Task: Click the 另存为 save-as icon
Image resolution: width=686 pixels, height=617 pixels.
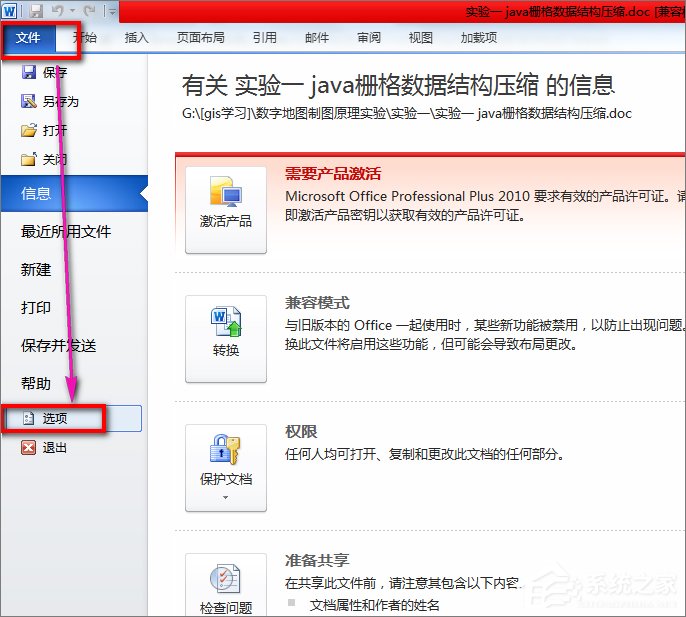Action: [x=29, y=102]
